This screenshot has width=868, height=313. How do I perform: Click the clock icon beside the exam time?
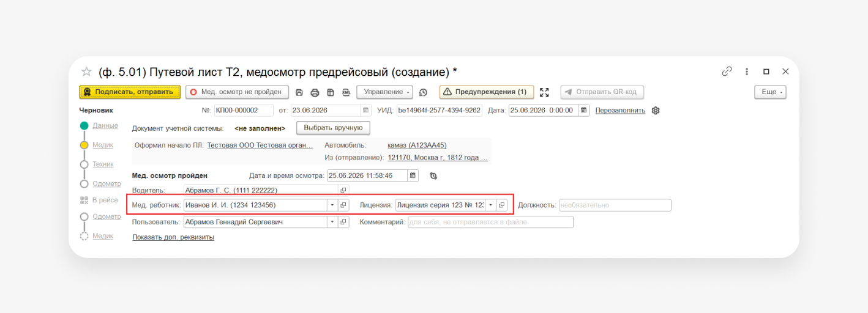[x=433, y=175]
